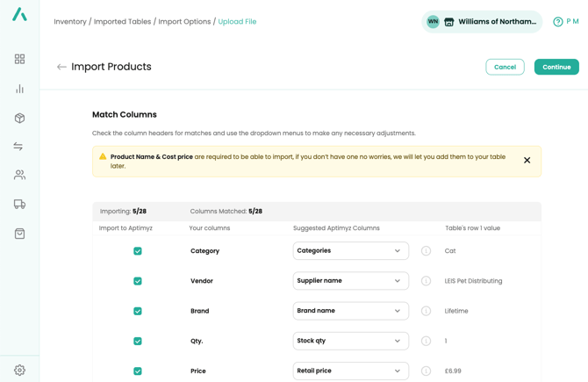Go to Imported Tables breadcrumb
Viewport: 588px width, 382px height.
[122, 22]
